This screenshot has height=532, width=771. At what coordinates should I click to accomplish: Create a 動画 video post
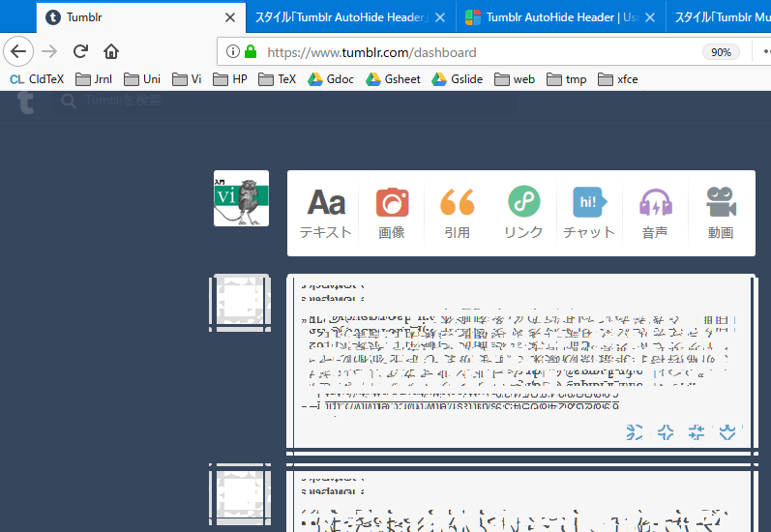(x=721, y=213)
